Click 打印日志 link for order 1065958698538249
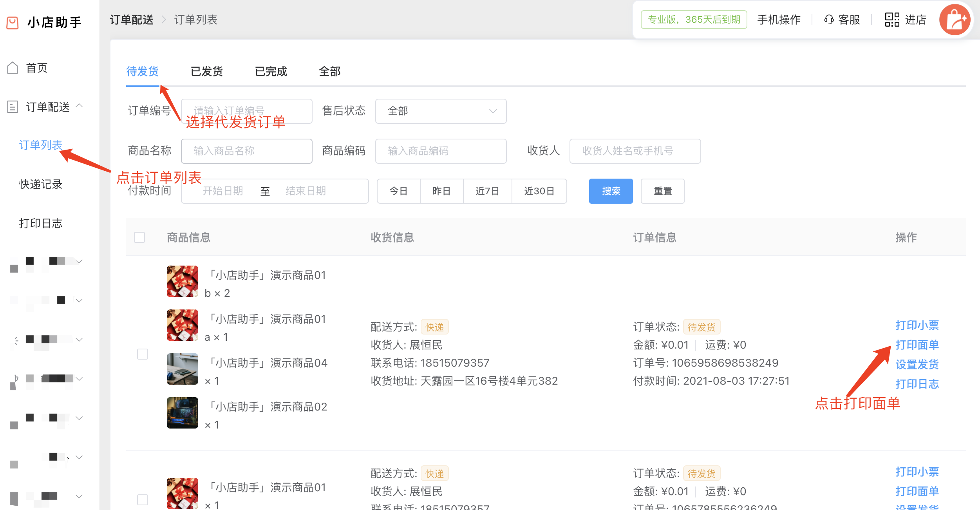980x510 pixels. pyautogui.click(x=917, y=384)
